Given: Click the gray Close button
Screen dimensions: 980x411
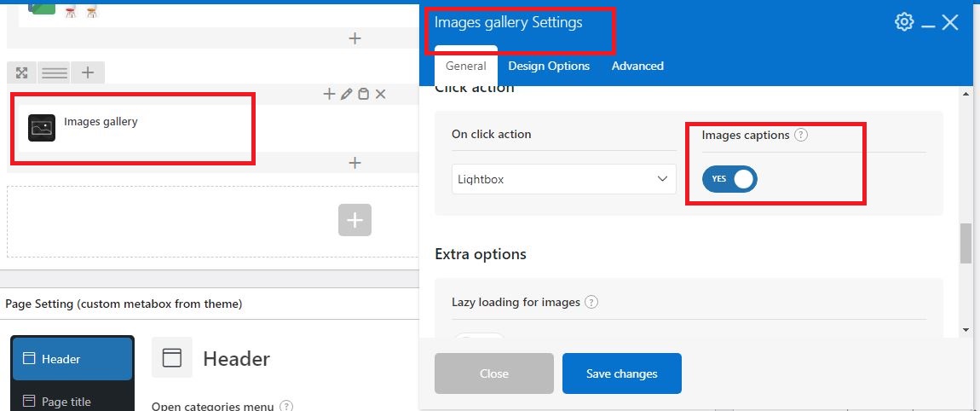Looking at the screenshot, I should point(493,373).
